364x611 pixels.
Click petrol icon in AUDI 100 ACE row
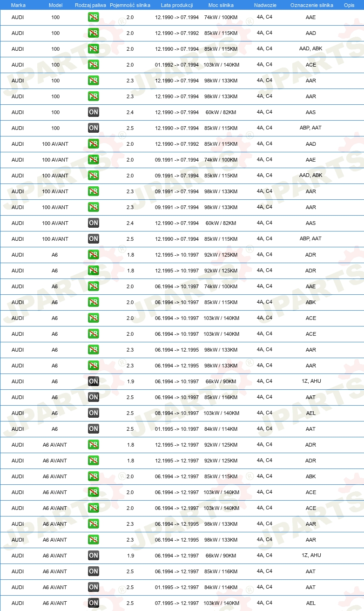(x=94, y=65)
